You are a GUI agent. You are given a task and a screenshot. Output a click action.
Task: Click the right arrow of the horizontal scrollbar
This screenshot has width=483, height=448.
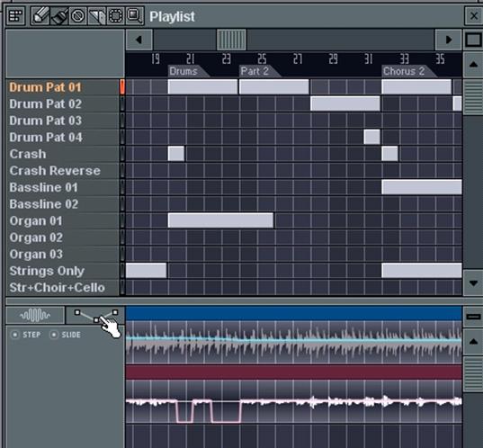tap(449, 40)
